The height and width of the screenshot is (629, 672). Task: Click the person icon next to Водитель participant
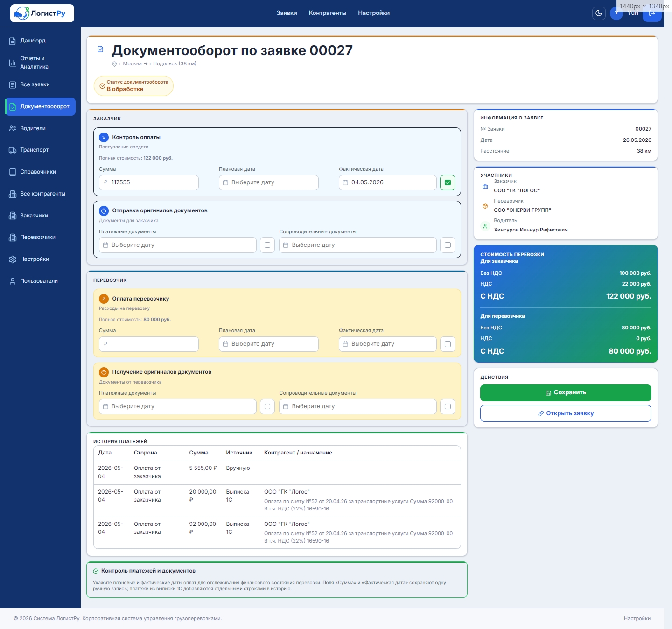[x=485, y=226]
